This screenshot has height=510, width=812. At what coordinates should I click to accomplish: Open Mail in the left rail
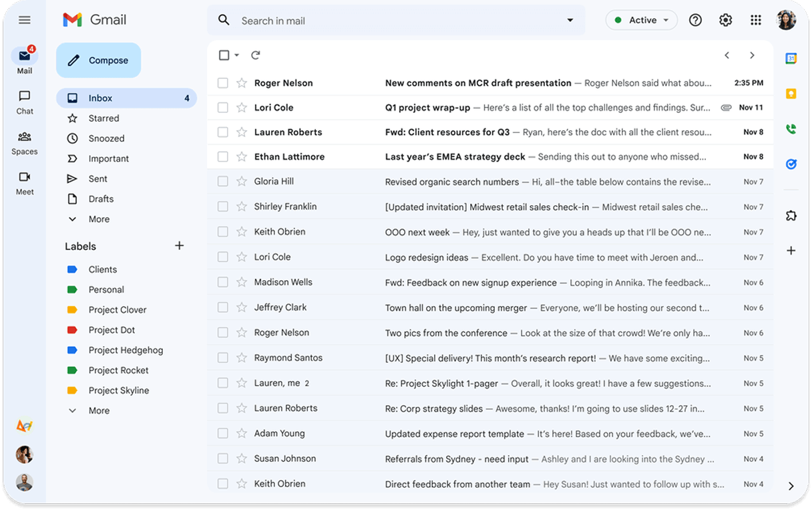point(25,60)
